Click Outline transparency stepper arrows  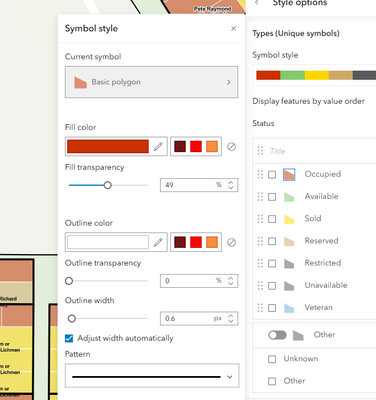(231, 281)
